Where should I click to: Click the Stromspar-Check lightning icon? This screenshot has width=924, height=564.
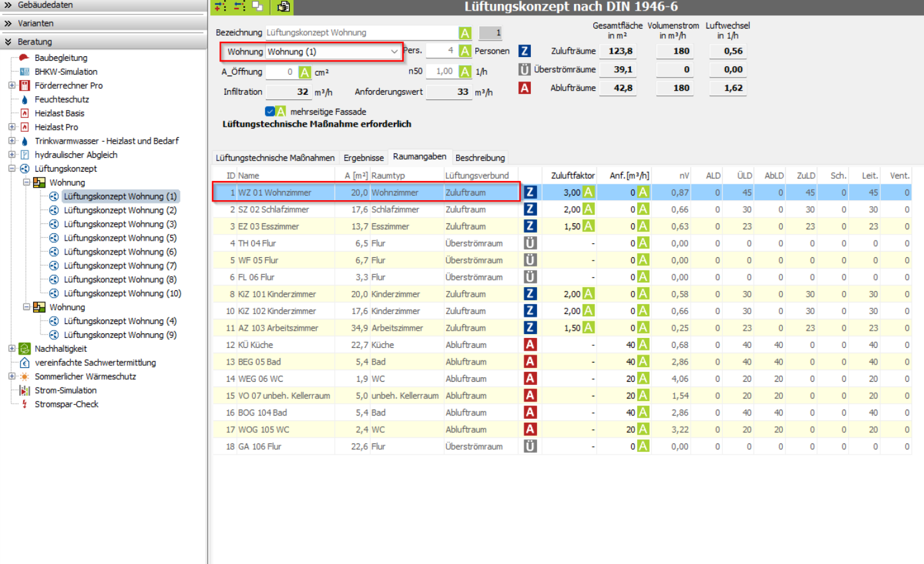[x=25, y=404]
